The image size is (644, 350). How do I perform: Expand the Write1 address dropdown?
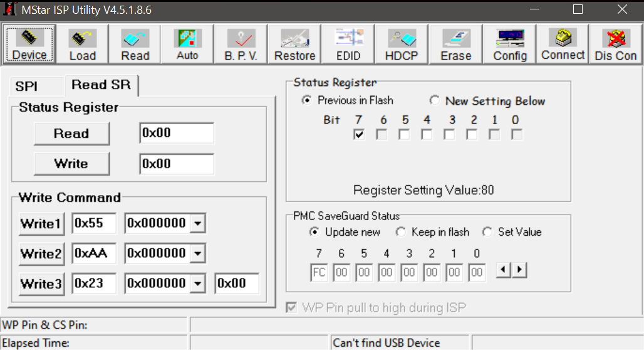point(198,223)
